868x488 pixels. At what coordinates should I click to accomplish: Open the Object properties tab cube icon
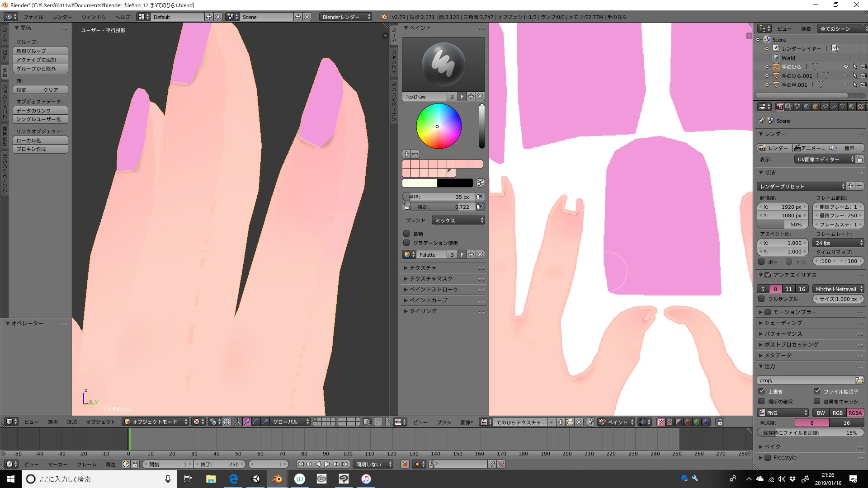[x=816, y=107]
